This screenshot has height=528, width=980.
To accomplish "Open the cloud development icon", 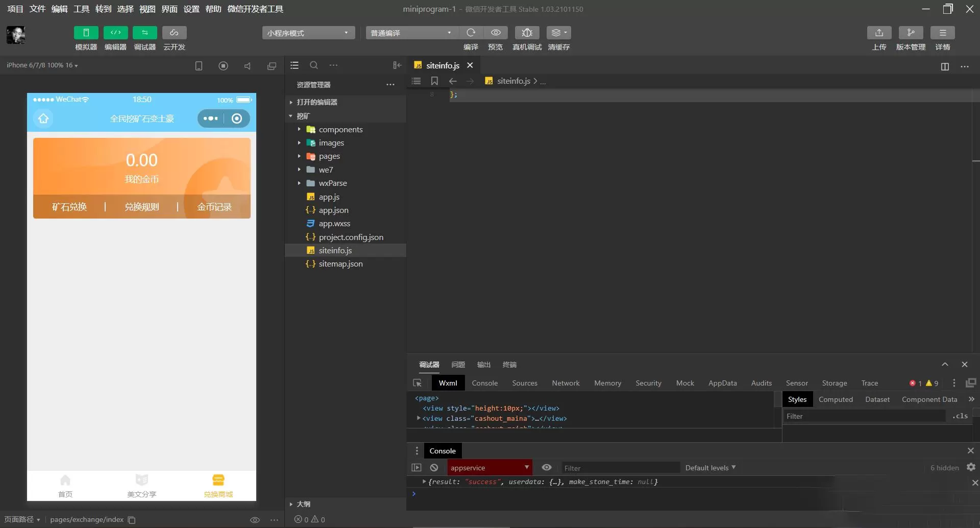I will point(174,33).
